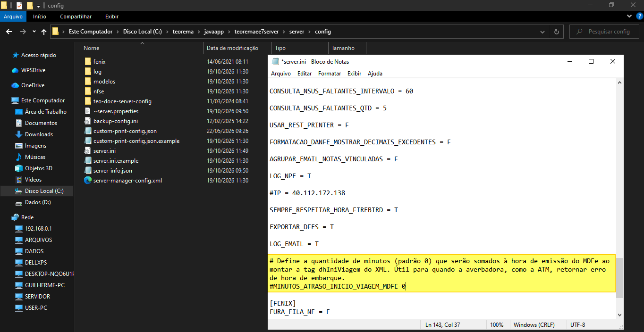Click Notepad vertical scrollbar thumb
This screenshot has height=332, width=644.
coord(619,277)
